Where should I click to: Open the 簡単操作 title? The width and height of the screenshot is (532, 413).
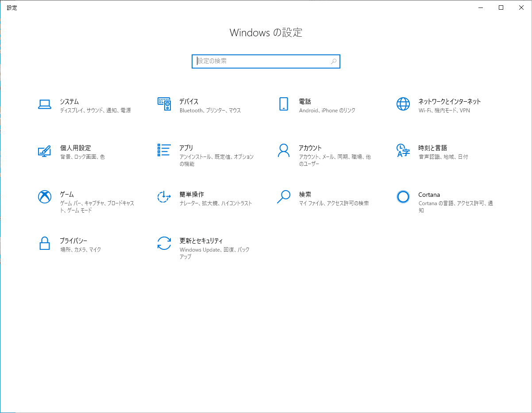pyautogui.click(x=192, y=195)
